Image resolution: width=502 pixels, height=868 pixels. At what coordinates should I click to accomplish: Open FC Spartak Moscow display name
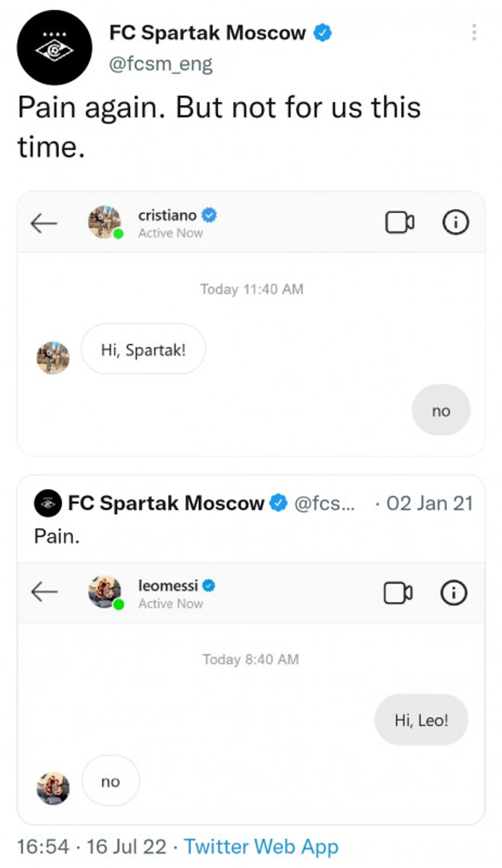[x=208, y=33]
